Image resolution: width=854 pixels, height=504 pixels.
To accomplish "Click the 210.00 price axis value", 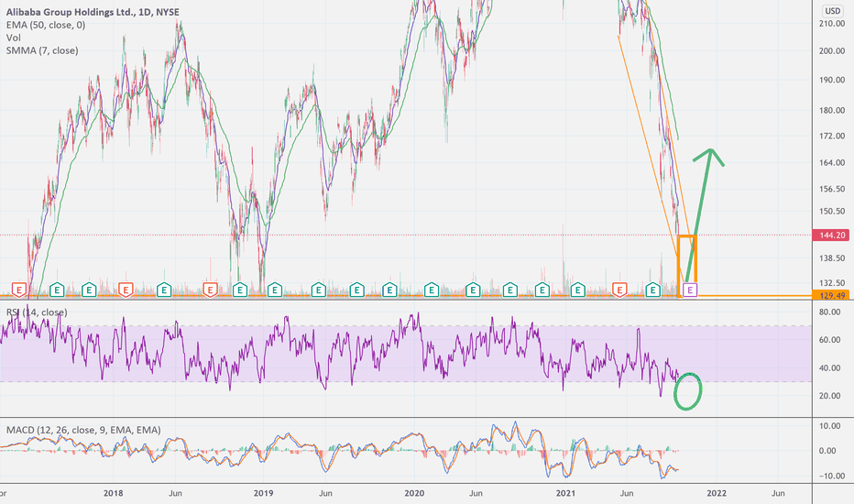I will click(x=832, y=24).
